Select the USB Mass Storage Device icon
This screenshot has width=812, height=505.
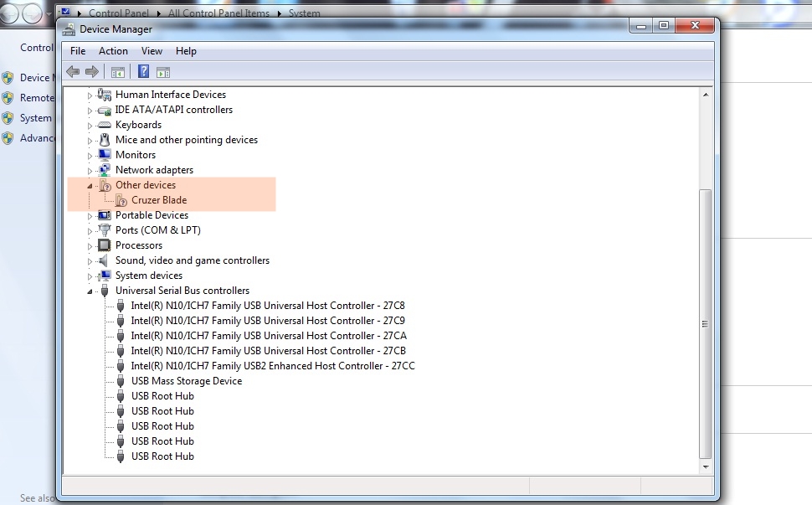tap(121, 381)
